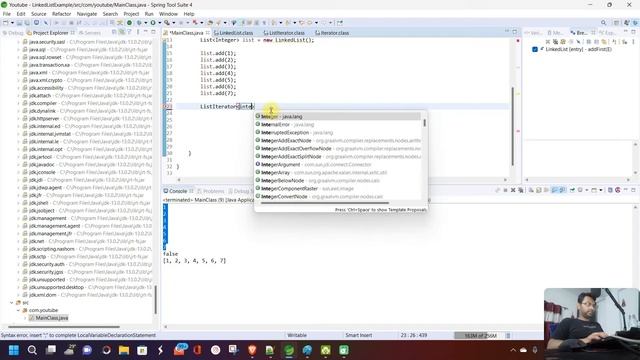Click the Save icon in toolbar
This screenshot has height=360, width=640.
click(x=19, y=23)
